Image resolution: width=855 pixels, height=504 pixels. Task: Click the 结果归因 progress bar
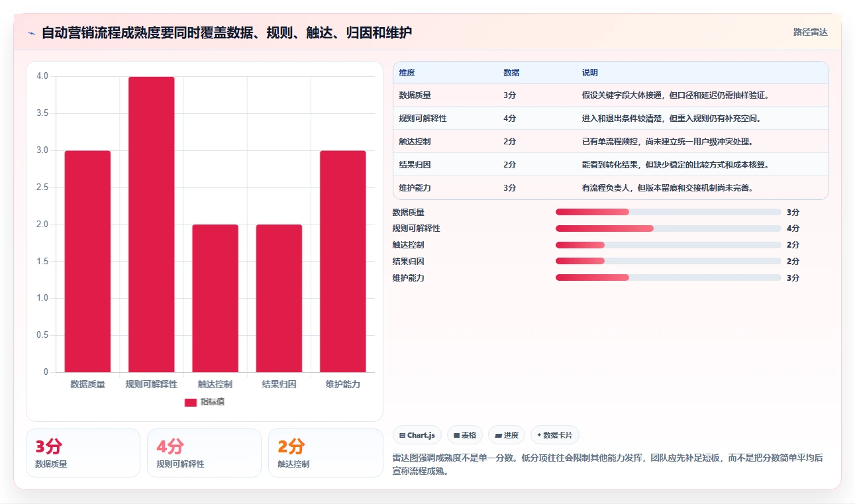(x=669, y=261)
